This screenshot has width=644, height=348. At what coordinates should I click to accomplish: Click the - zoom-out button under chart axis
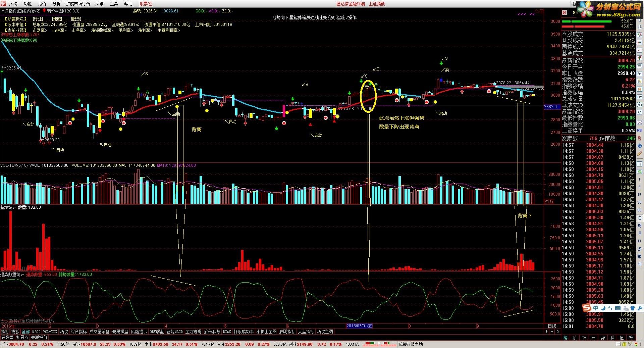(552, 332)
